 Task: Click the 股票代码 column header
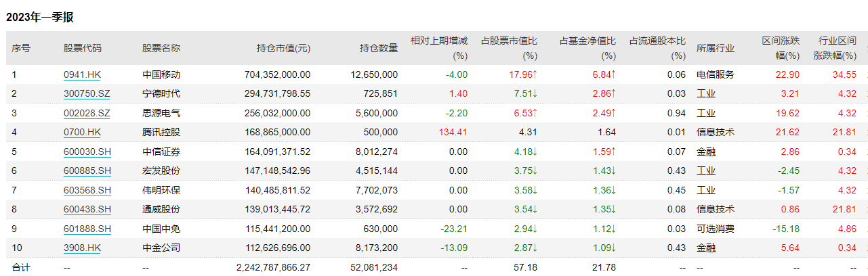[83, 48]
